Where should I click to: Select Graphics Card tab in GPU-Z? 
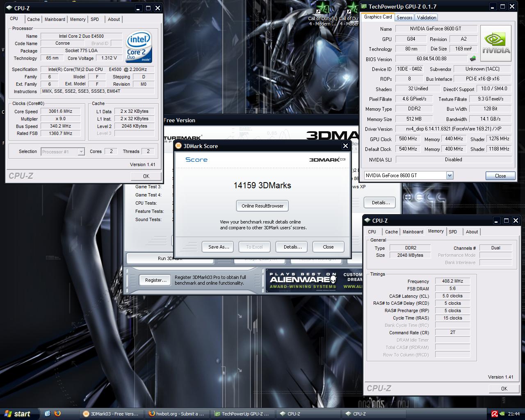(378, 17)
